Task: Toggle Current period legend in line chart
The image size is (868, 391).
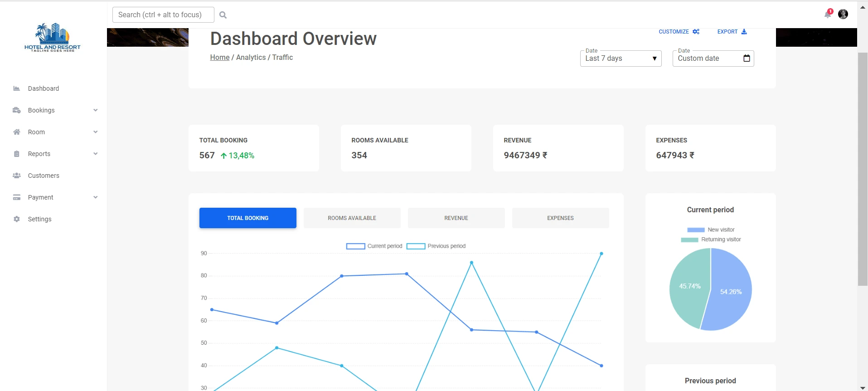Action: pyautogui.click(x=374, y=246)
